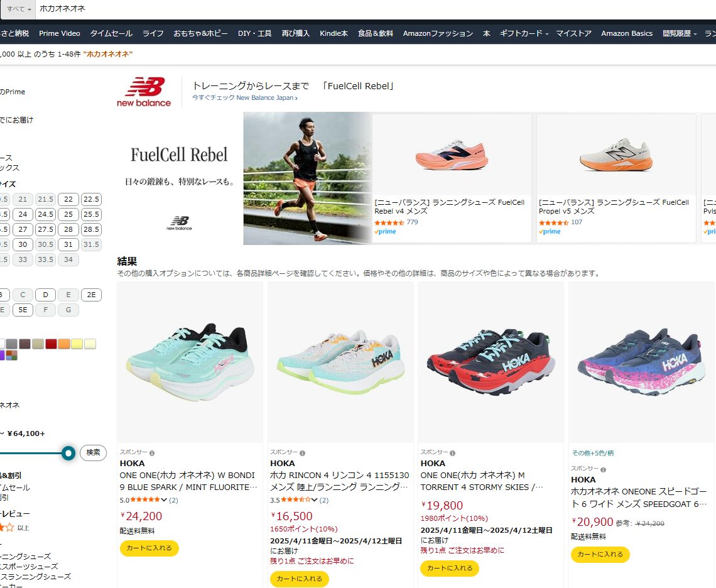Pick the red color swatch filter

[51, 344]
